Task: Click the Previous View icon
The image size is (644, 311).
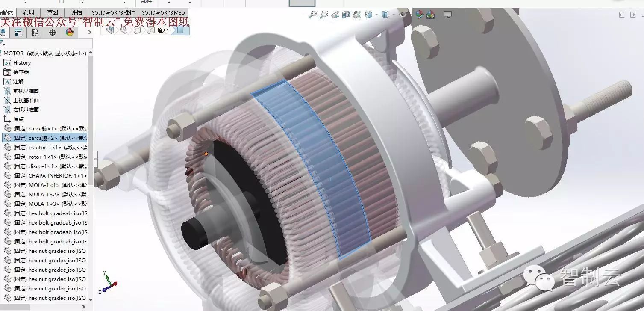Action: 335,15
